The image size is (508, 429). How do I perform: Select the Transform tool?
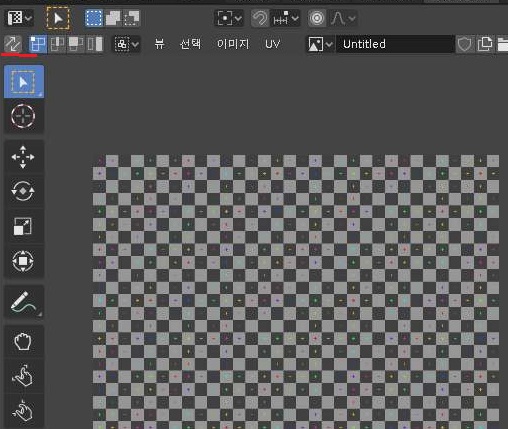point(24,261)
